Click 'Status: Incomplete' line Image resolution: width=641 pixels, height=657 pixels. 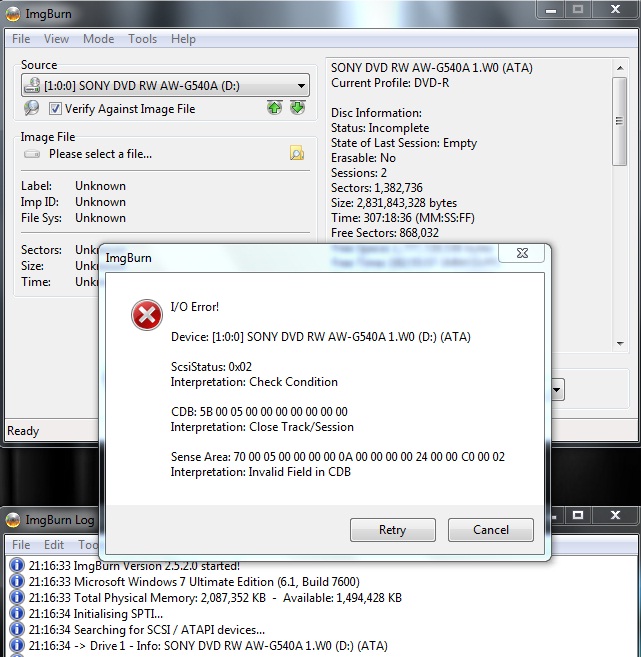(x=380, y=128)
